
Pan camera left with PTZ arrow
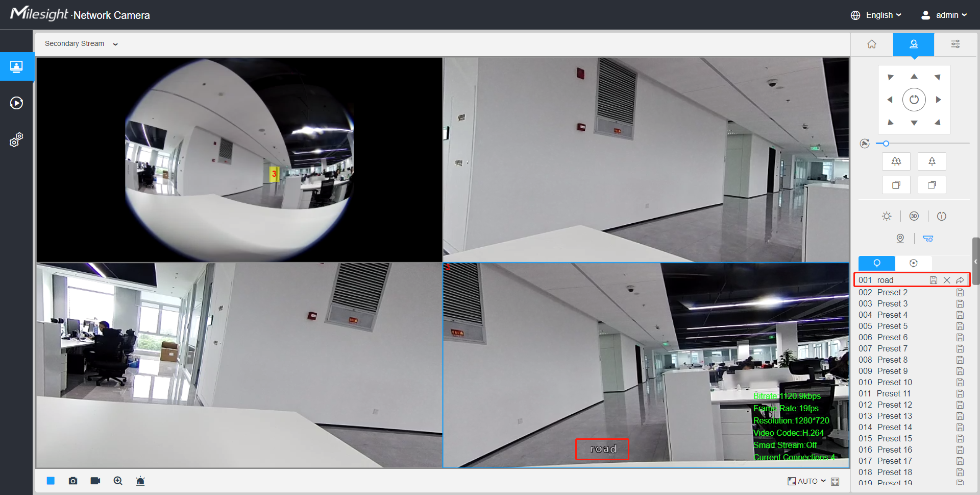(x=890, y=100)
